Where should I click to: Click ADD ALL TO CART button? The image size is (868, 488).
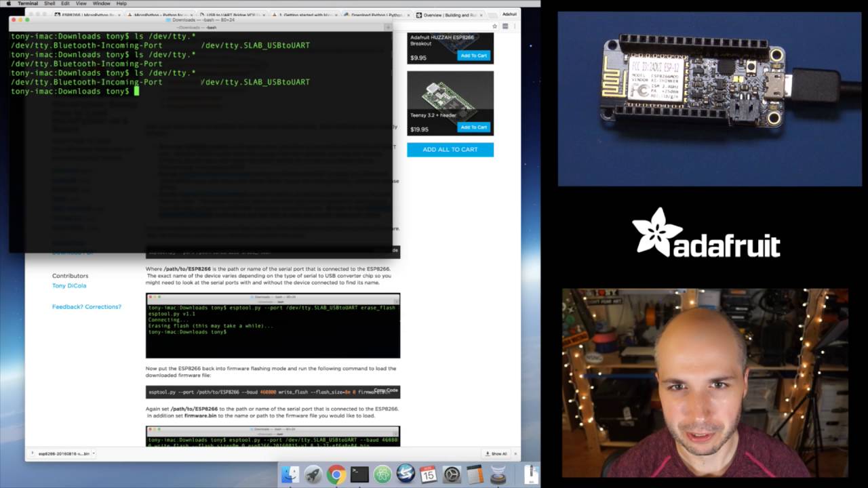[450, 149]
